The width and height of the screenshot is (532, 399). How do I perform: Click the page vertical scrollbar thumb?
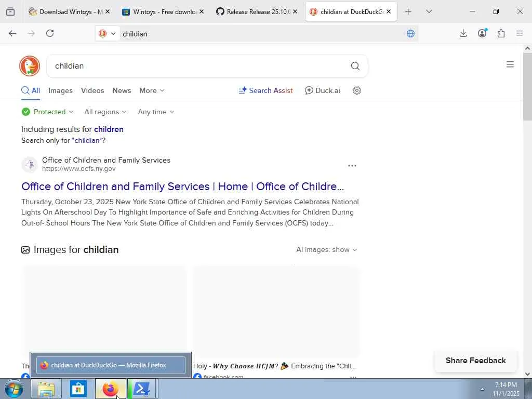527,87
